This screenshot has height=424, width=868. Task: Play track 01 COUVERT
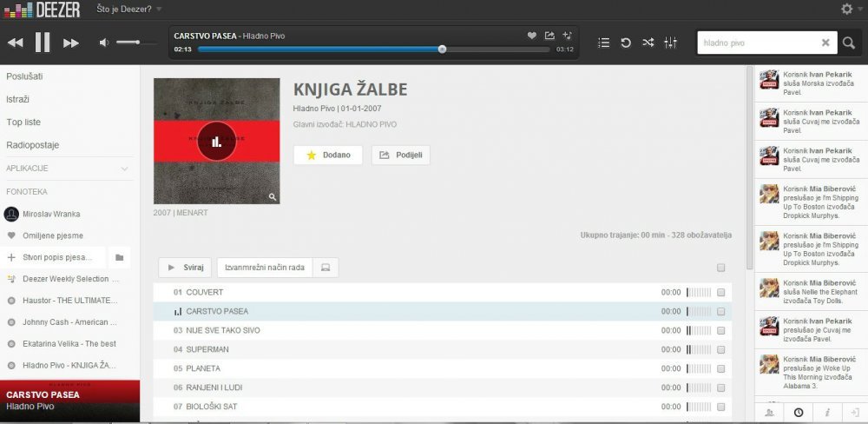pos(205,292)
